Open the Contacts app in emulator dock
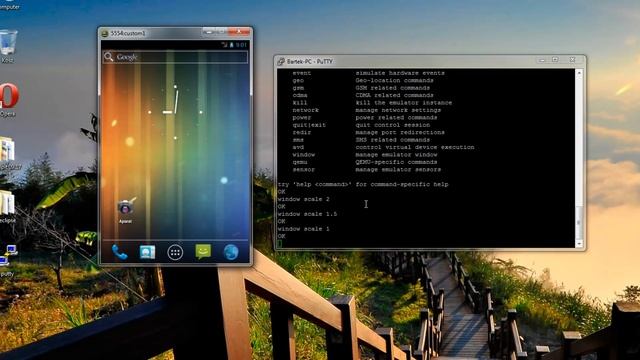640x360 pixels. (x=147, y=252)
